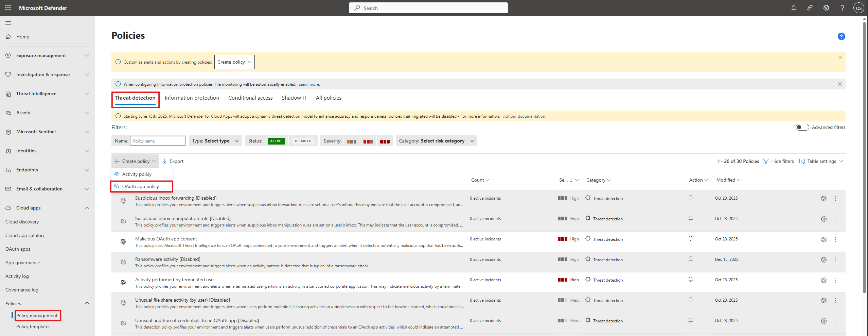
Task: Filter by high severity dark red bars
Action: (x=385, y=141)
